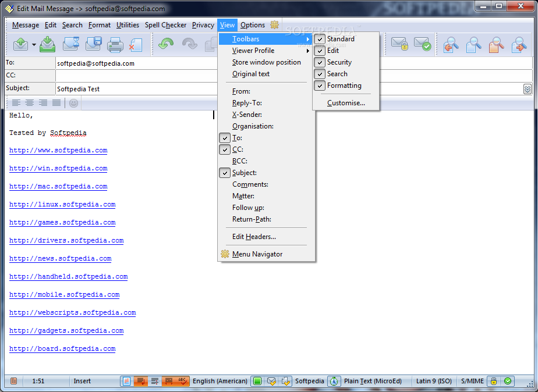538x392 pixels.
Task: Toggle the orange text formatting status icon
Action: tap(168, 381)
